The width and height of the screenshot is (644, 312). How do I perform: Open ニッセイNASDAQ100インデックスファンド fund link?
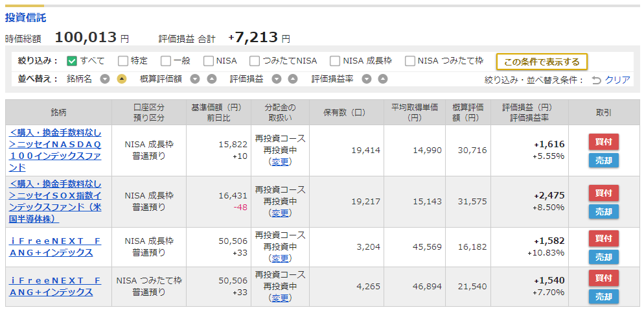(x=54, y=150)
